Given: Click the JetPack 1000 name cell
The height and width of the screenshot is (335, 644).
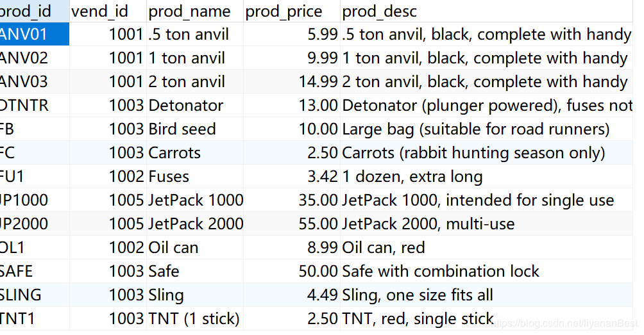Looking at the screenshot, I should click(x=196, y=200).
